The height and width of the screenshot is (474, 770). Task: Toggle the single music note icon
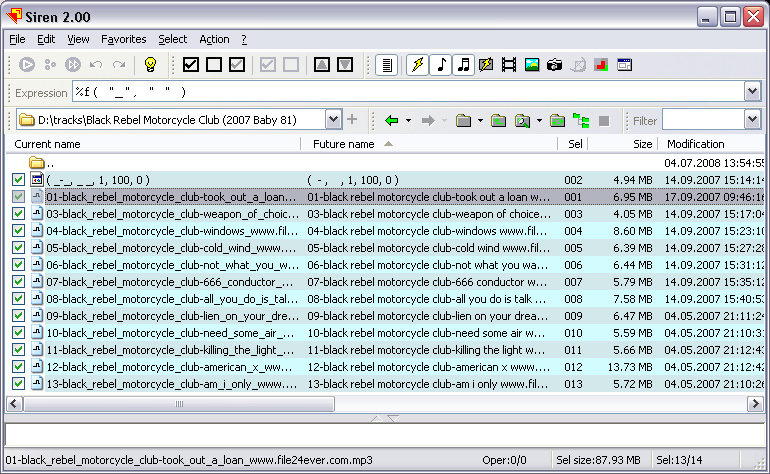[440, 64]
